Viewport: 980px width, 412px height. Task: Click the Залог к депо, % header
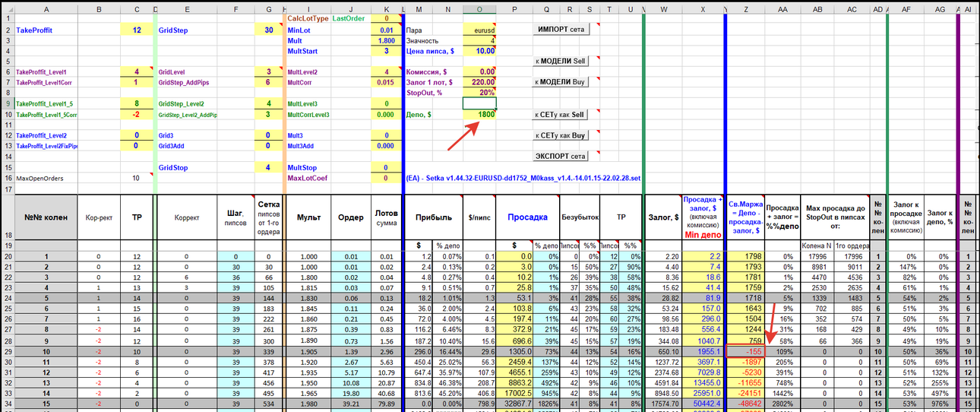pyautogui.click(x=940, y=217)
